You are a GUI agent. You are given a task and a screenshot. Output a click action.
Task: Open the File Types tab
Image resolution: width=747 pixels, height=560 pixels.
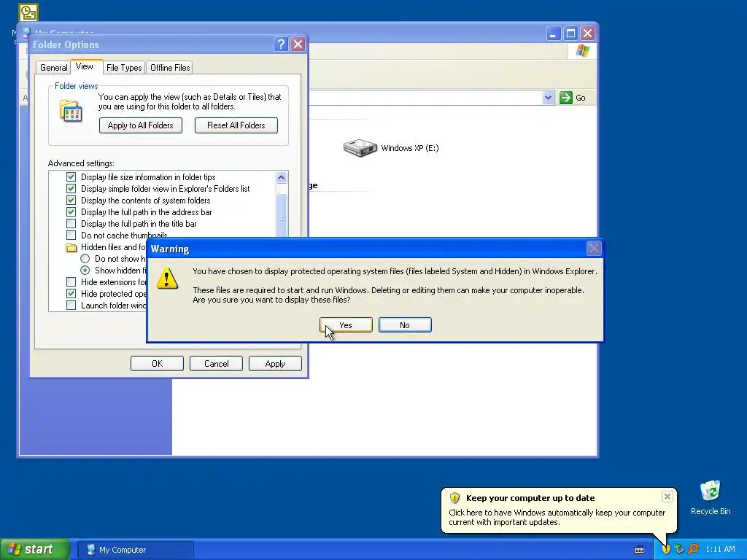coord(124,68)
